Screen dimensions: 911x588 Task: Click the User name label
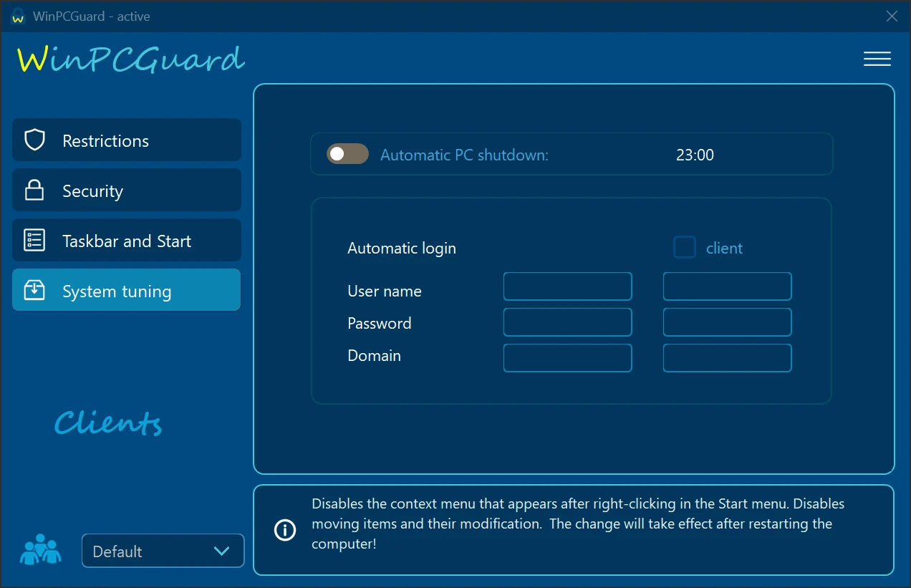click(x=385, y=291)
